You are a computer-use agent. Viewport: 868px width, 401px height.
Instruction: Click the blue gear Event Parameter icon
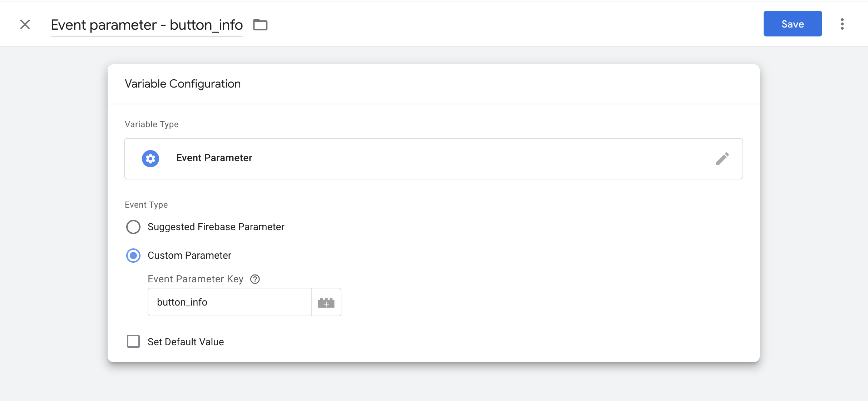point(151,158)
